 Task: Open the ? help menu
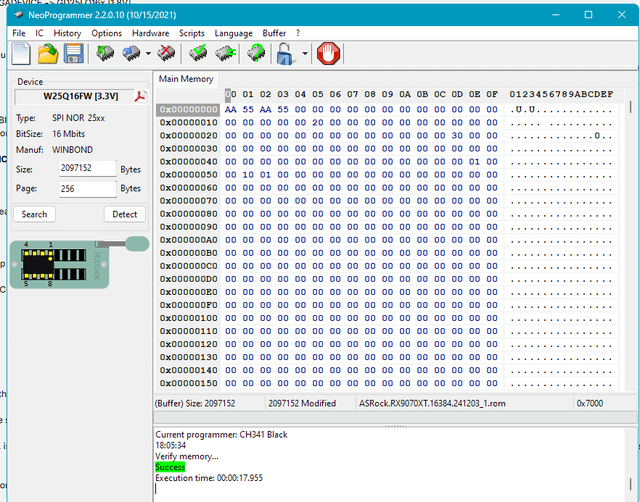(x=298, y=33)
